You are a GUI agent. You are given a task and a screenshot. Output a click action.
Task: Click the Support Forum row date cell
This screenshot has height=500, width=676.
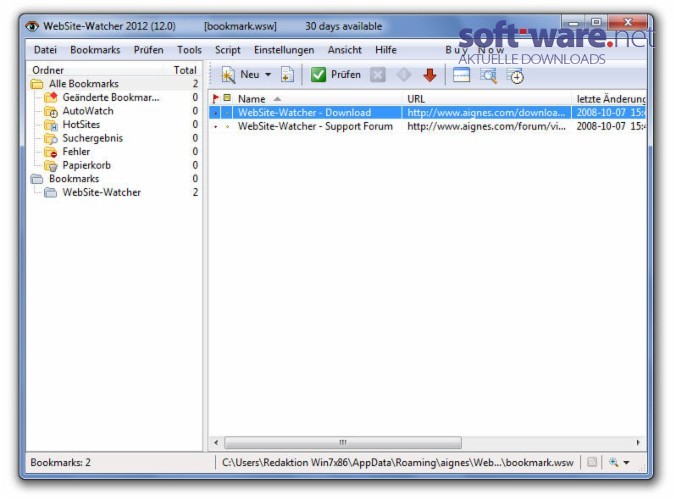(610, 126)
